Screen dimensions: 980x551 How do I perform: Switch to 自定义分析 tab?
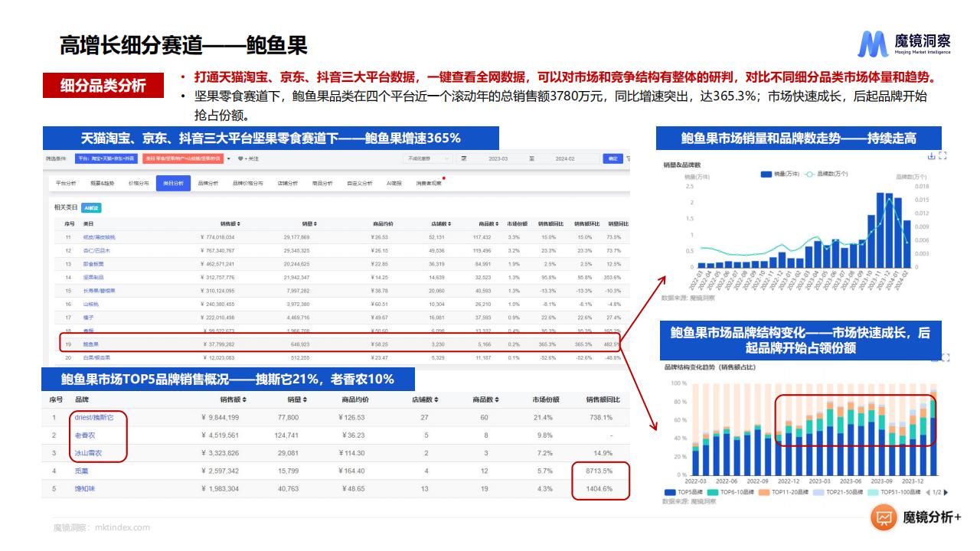[360, 184]
